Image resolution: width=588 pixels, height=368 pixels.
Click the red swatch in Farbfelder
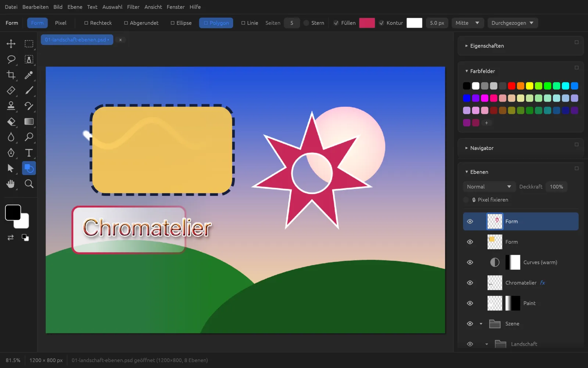click(512, 86)
